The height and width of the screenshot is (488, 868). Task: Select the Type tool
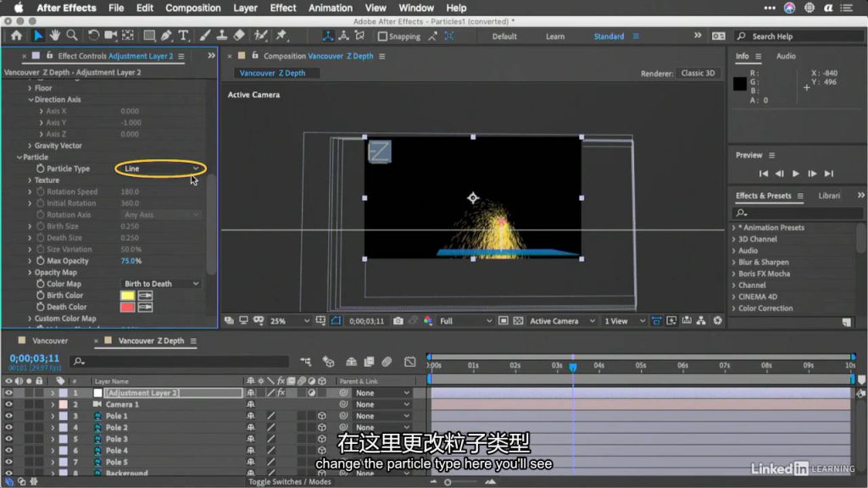coord(183,36)
